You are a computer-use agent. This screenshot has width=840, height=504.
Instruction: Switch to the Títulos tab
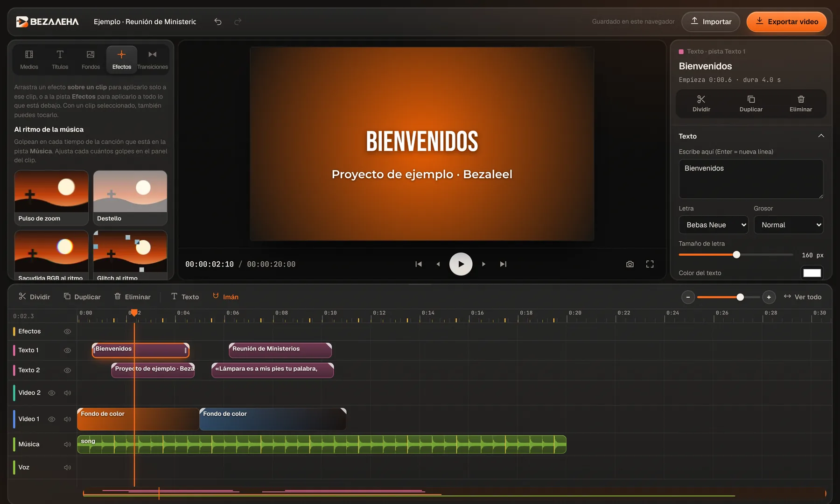(60, 60)
